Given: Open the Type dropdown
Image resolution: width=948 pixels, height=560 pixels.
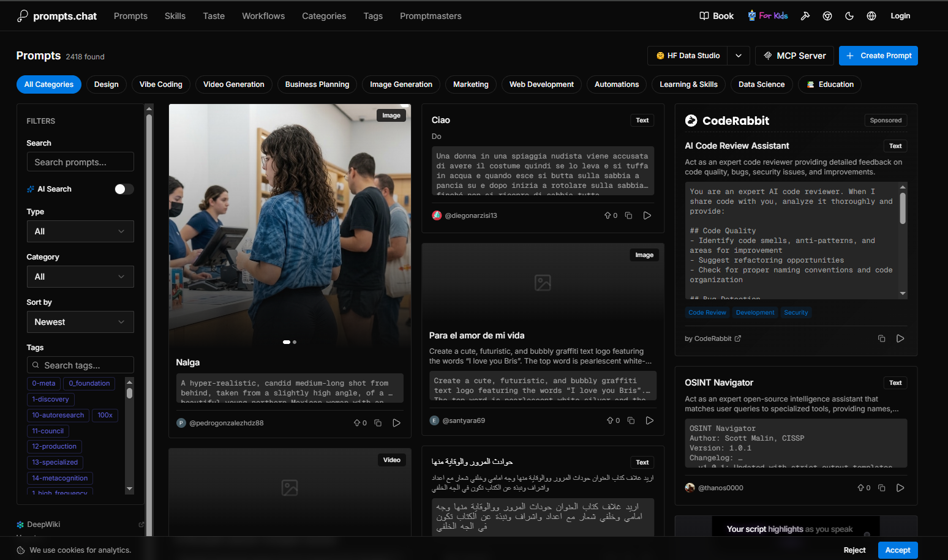Looking at the screenshot, I should pyautogui.click(x=80, y=231).
